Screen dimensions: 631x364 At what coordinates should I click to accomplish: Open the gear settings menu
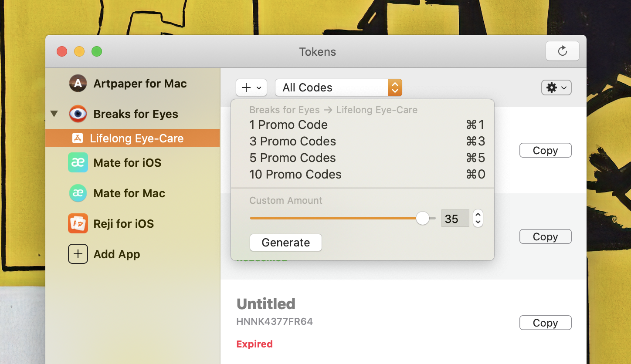[x=556, y=88]
